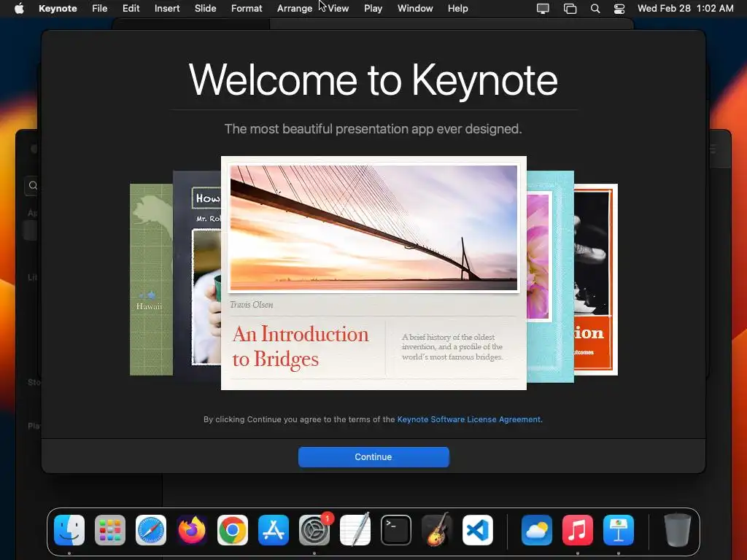Open the View menu
The width and height of the screenshot is (747, 560).
(x=338, y=9)
